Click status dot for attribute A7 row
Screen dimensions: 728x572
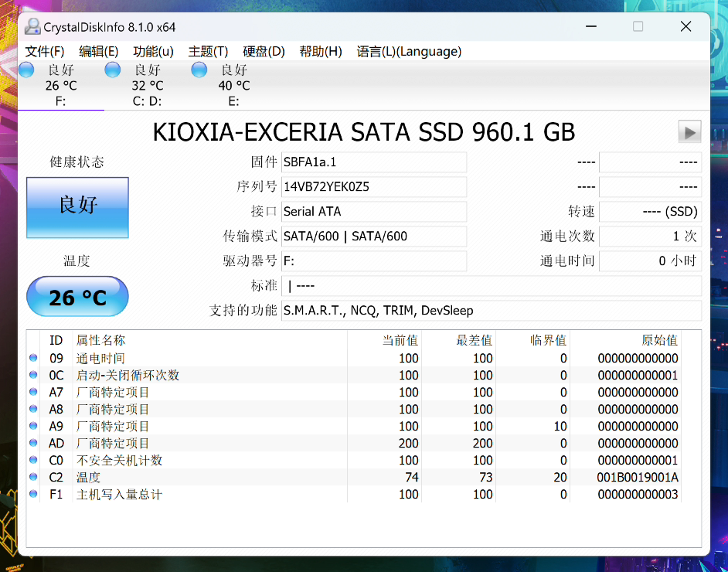[x=33, y=392]
